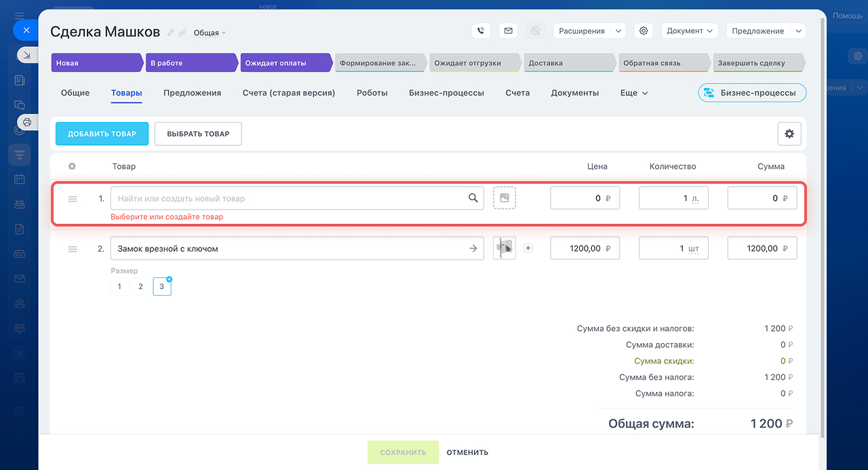Switch to the Роботы tab
The height and width of the screenshot is (470, 868).
tap(372, 93)
